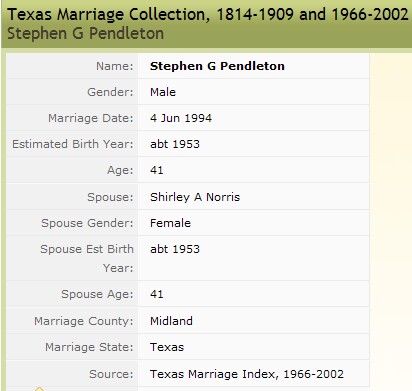412x391 pixels.
Task: Select the marriage county Midland
Action: click(x=171, y=321)
